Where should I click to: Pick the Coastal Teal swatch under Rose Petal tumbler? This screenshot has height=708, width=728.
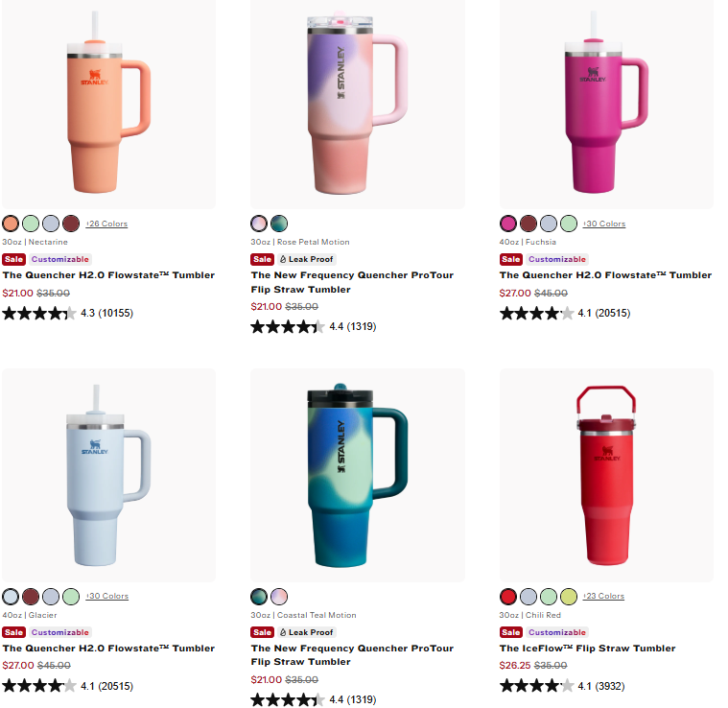[x=279, y=224]
